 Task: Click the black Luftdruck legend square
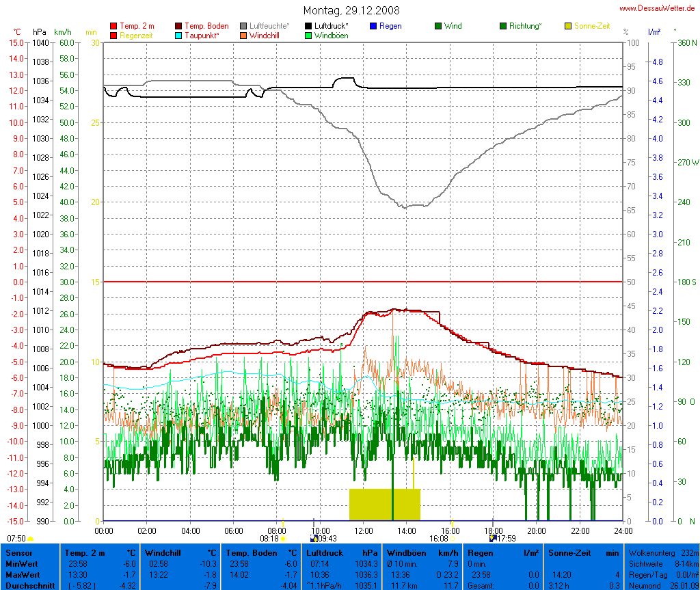(x=309, y=26)
